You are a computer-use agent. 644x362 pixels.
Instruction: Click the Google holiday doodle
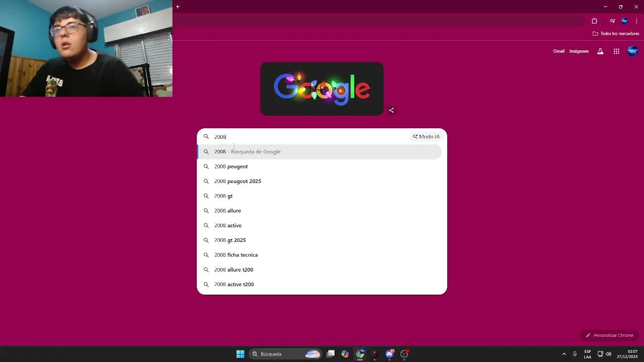point(322,89)
